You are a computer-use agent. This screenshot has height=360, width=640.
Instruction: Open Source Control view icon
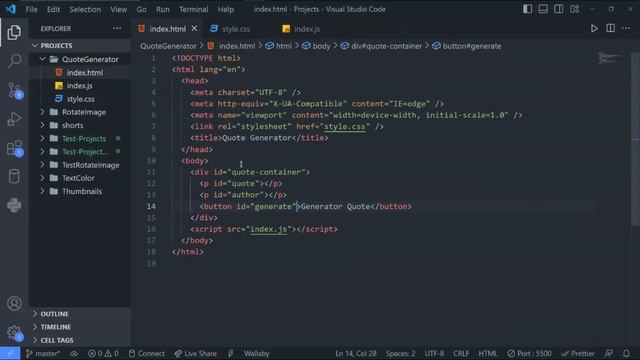point(15,90)
